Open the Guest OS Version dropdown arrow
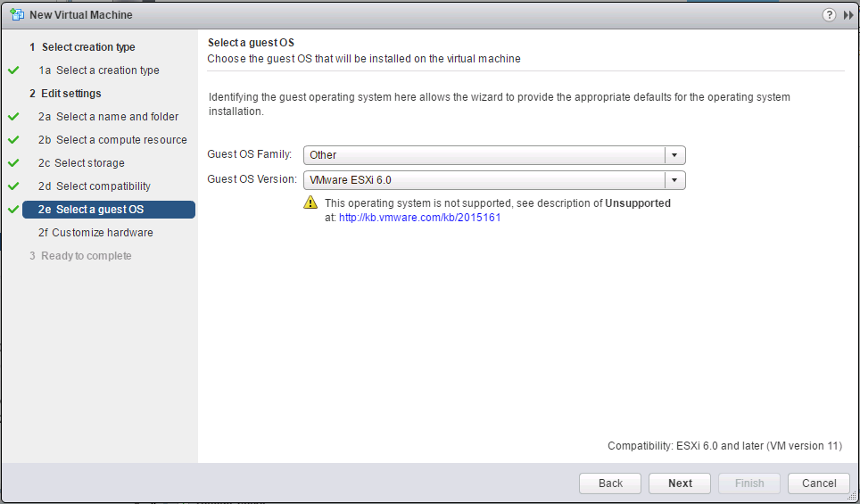 [674, 180]
